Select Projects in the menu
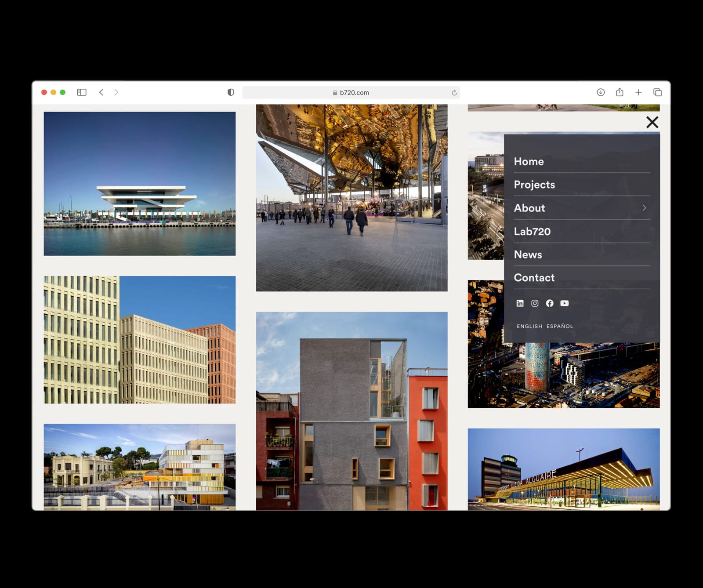 click(x=534, y=185)
